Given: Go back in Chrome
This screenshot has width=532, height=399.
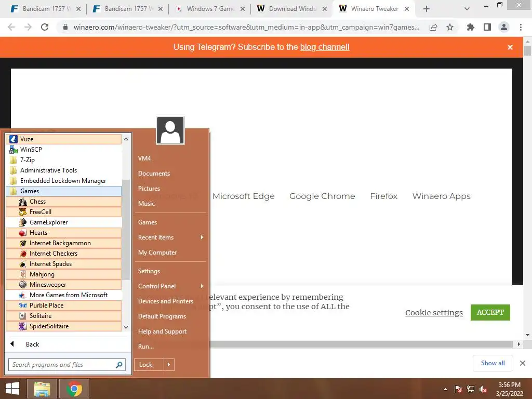Looking at the screenshot, I should point(11,27).
